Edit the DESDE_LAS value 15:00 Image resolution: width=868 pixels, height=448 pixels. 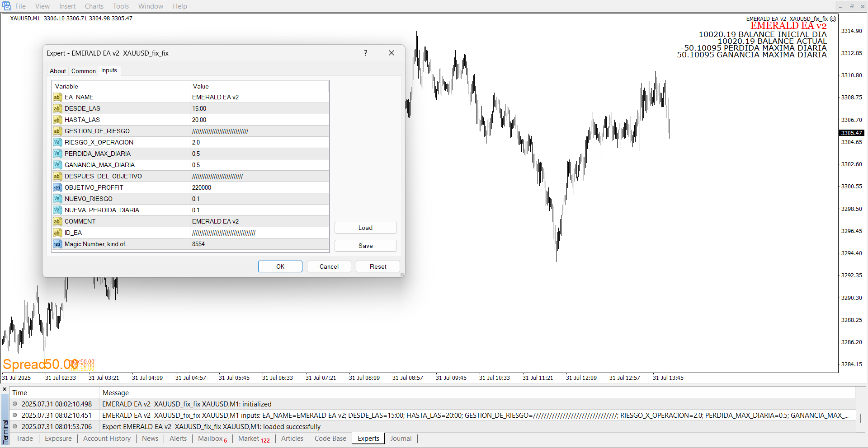click(x=259, y=108)
